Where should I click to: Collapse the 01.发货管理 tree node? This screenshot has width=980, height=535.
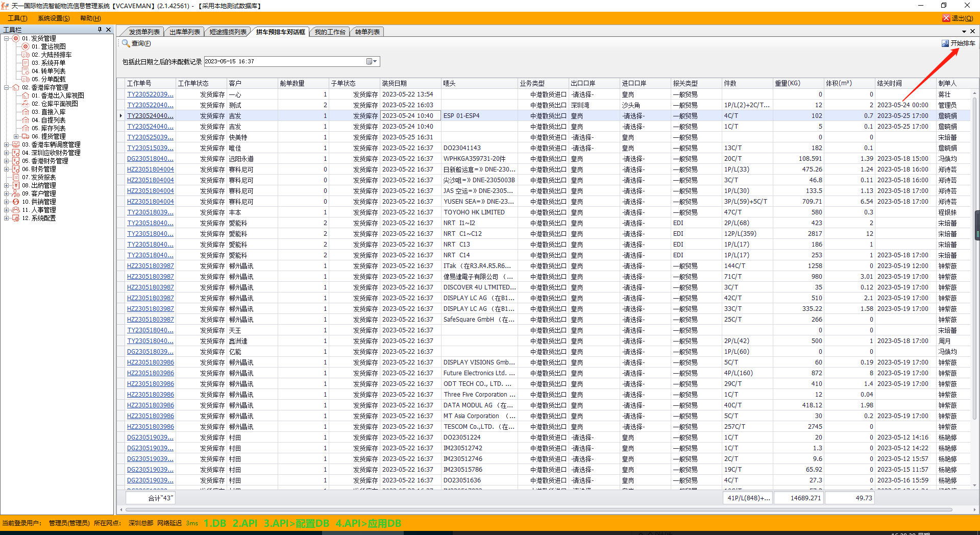coord(6,38)
